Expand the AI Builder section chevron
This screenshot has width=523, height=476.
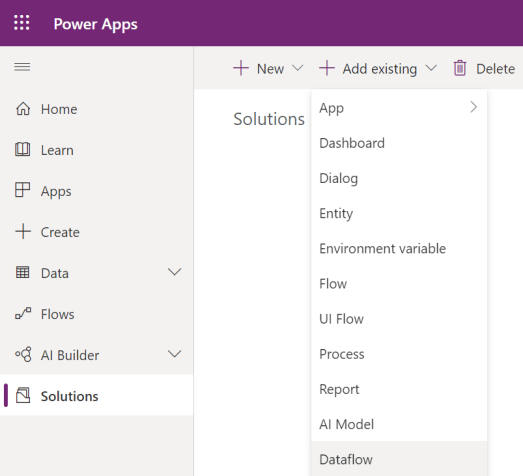click(174, 354)
